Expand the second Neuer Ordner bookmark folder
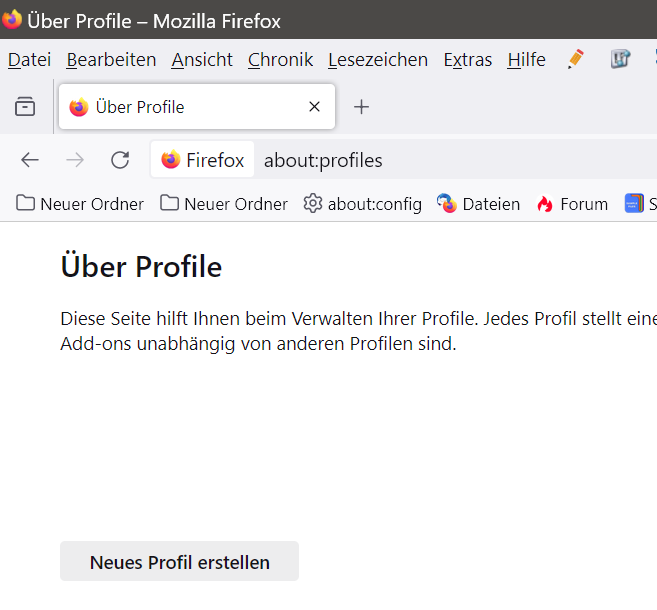 (x=224, y=204)
